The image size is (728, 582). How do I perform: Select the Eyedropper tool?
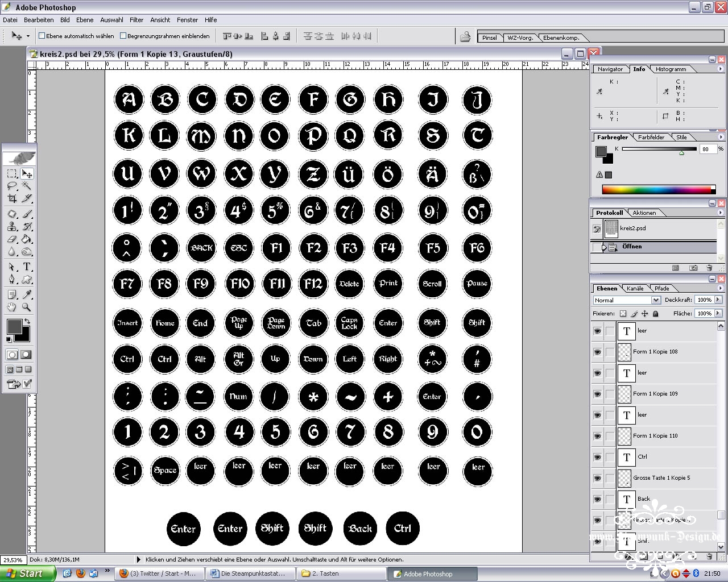pyautogui.click(x=26, y=294)
